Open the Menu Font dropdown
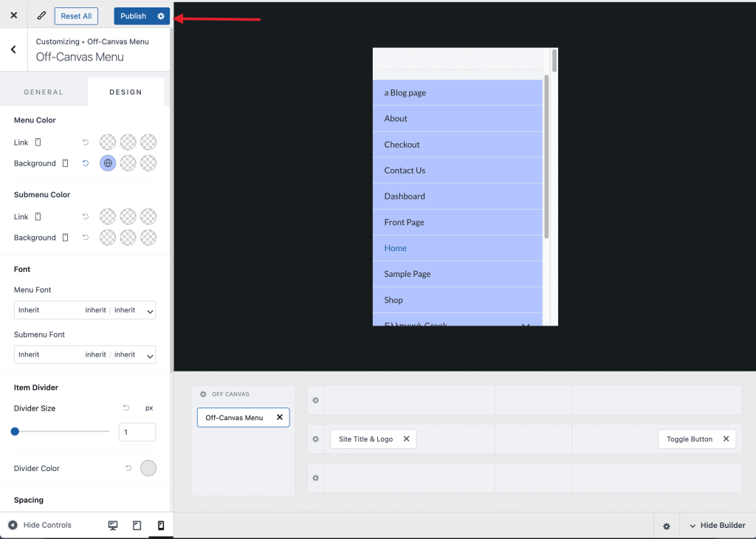 84,310
